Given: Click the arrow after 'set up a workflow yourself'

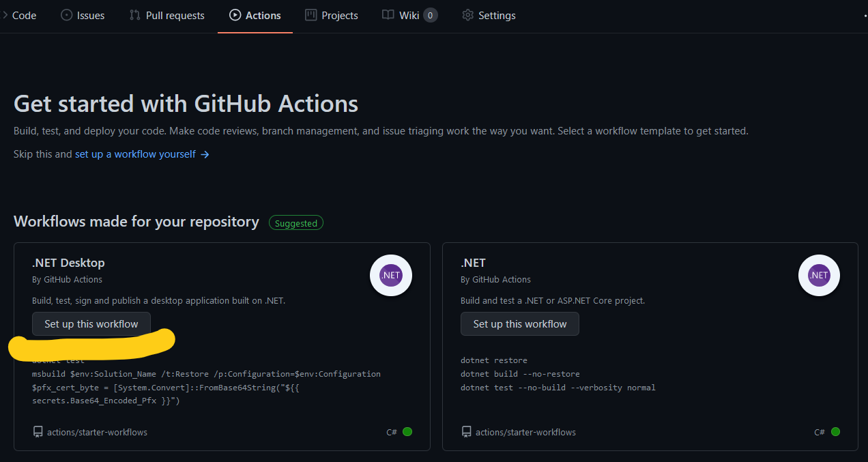Looking at the screenshot, I should [205, 155].
